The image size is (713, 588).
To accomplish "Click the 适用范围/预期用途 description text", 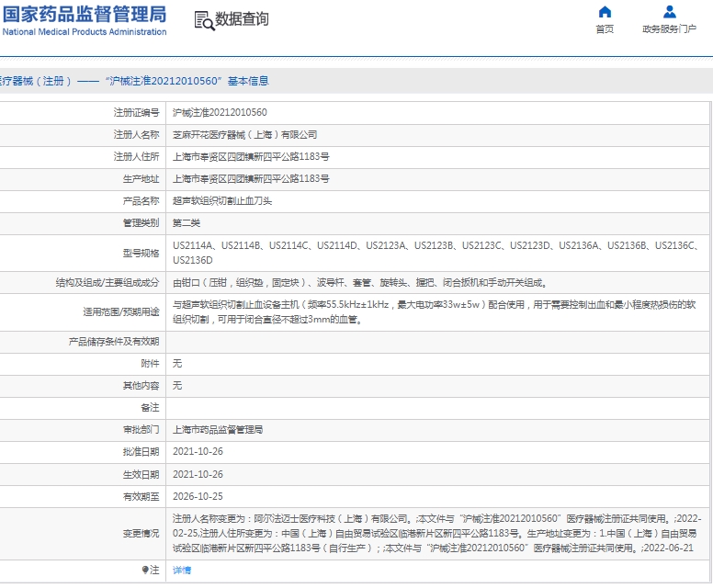I will [x=435, y=312].
